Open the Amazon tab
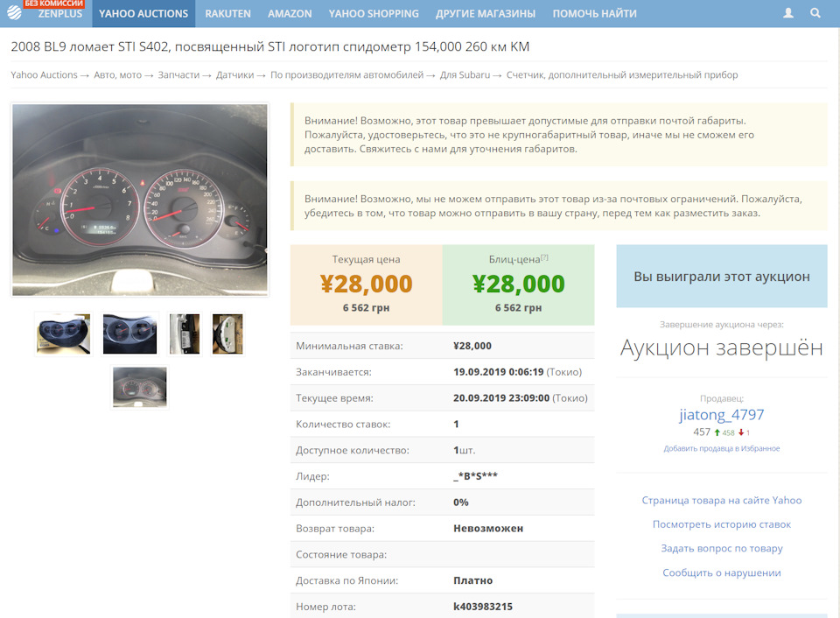 tap(290, 13)
